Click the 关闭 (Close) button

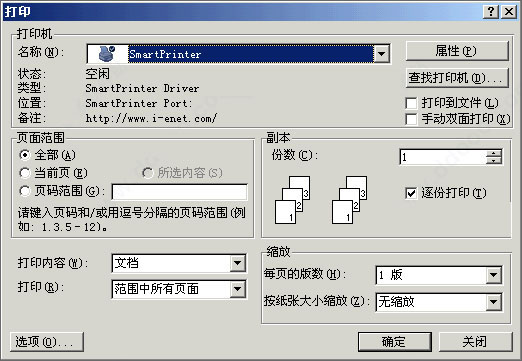click(x=476, y=342)
